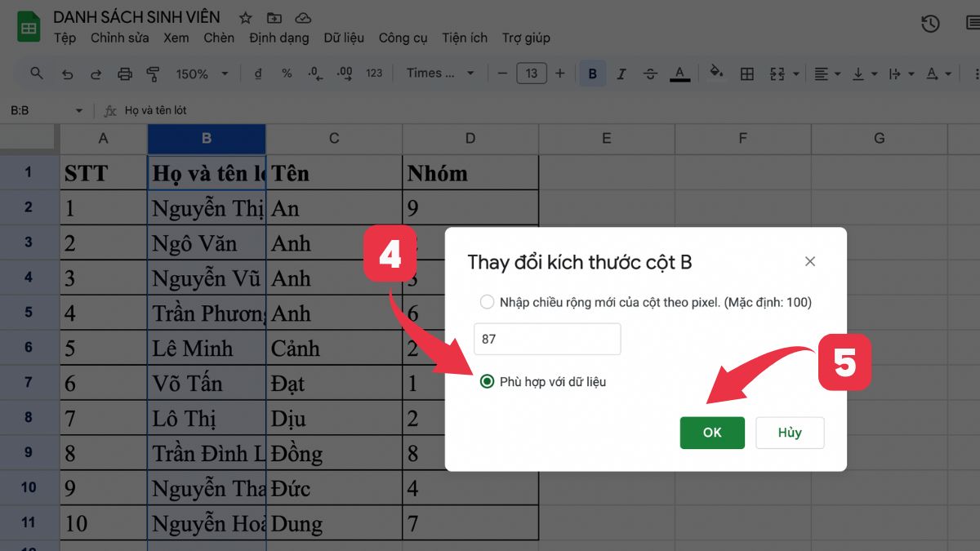
Task: Select the paint format tool
Action: [154, 73]
